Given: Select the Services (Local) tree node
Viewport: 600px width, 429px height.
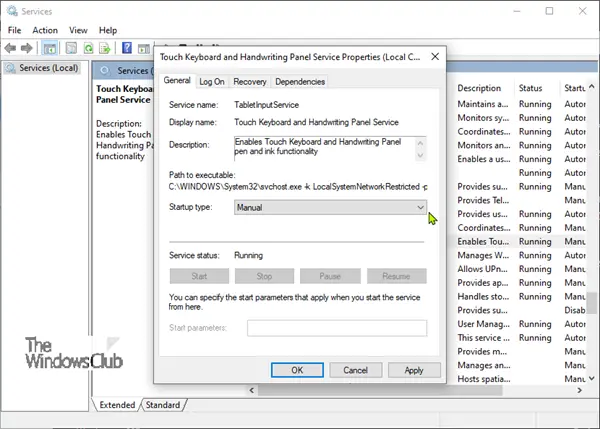Looking at the screenshot, I should coord(42,68).
